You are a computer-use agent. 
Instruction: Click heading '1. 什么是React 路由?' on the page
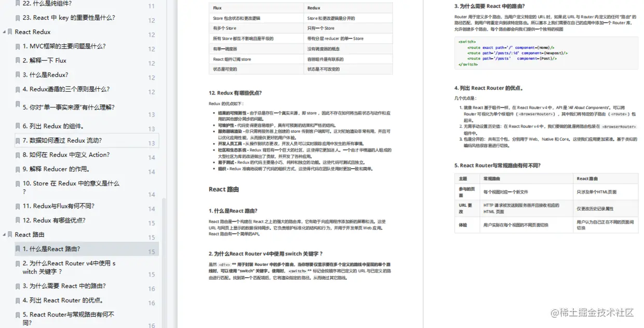(x=233, y=211)
